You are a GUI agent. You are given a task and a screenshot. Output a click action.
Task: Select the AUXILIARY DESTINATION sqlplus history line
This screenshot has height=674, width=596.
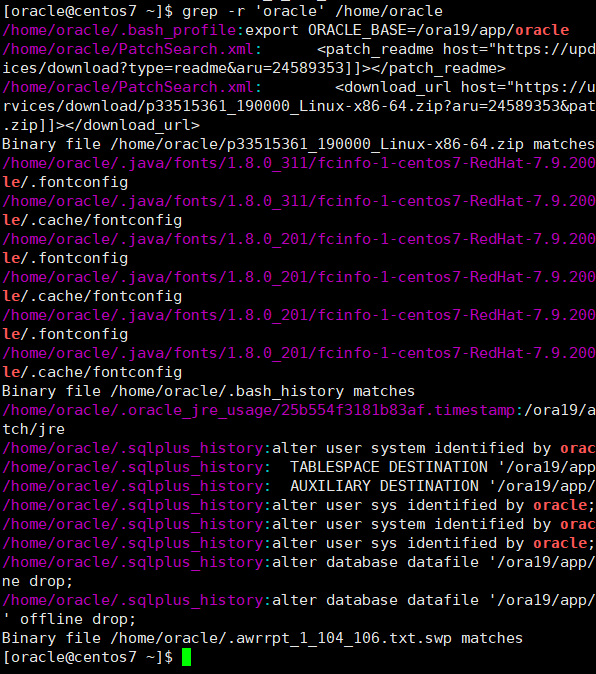299,486
